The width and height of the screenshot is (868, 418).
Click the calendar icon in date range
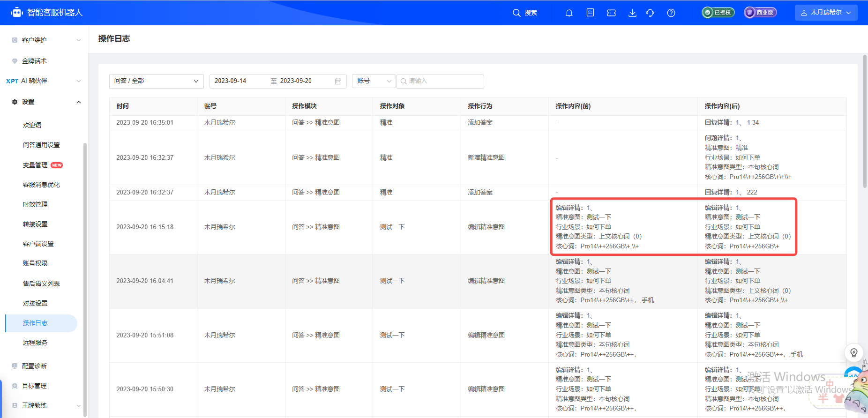[x=338, y=81]
